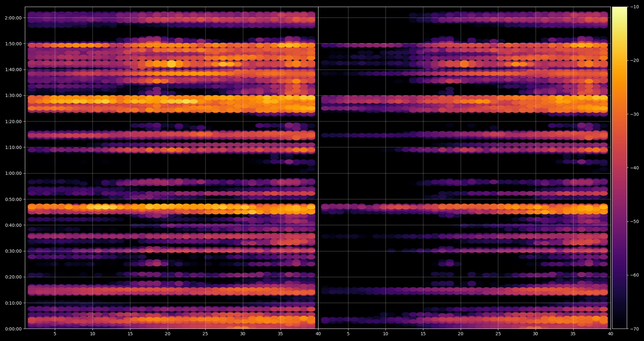Click x-axis label 25 under right heatmap

click(498, 334)
